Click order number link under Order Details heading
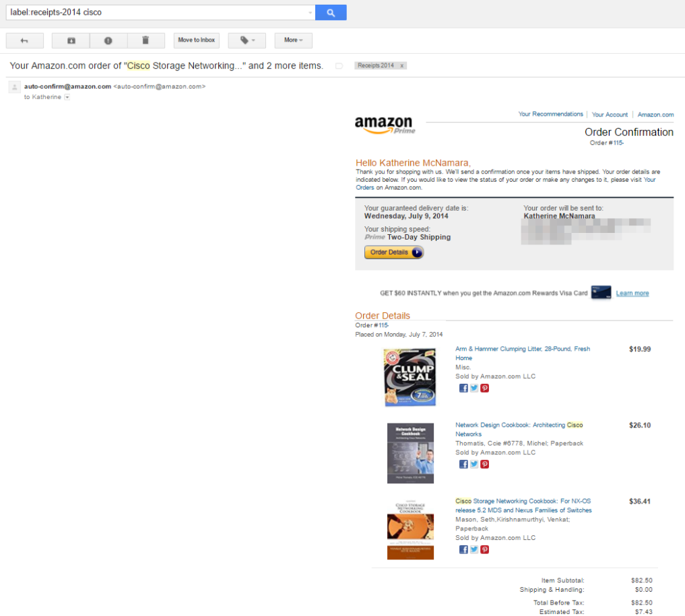Viewport: 685px width, 616px height. 383,325
